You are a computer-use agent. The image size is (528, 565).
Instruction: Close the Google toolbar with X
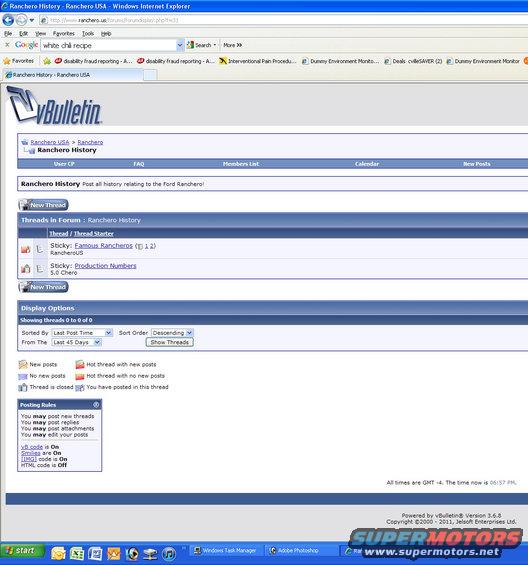click(7, 45)
